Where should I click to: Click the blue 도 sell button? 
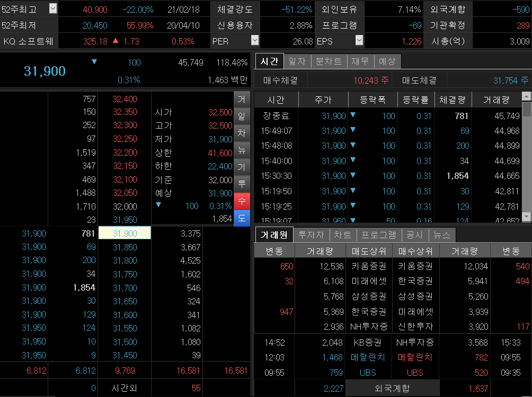coord(242,218)
